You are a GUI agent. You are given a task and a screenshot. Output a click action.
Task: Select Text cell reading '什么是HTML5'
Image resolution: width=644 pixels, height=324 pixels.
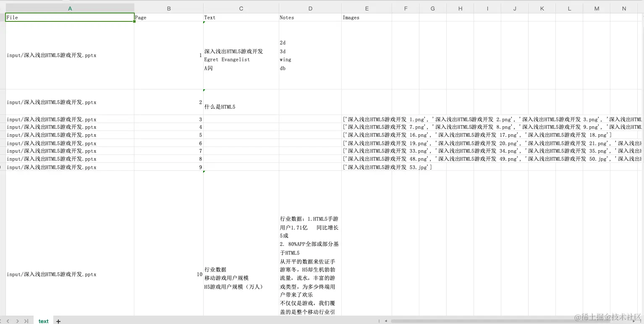[241, 102]
